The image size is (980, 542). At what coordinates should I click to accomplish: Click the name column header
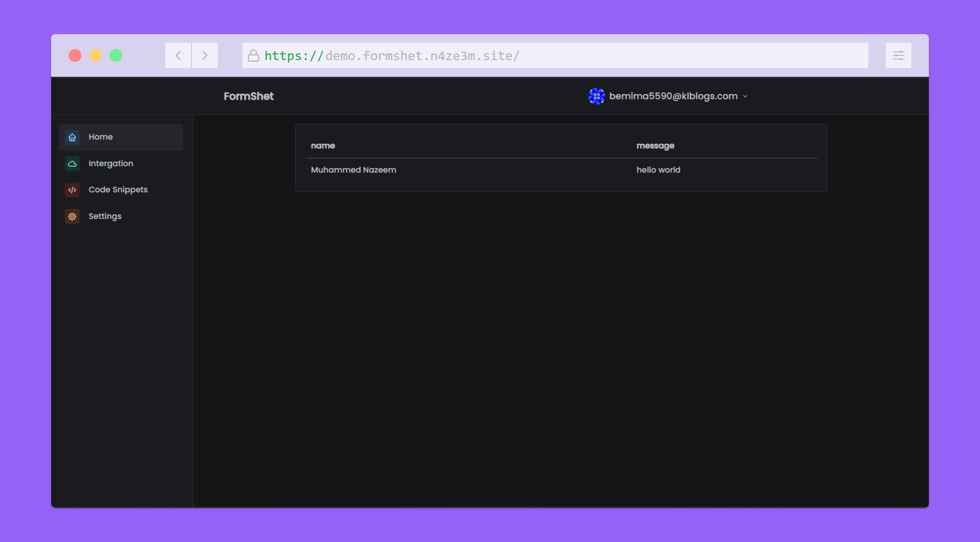[323, 146]
